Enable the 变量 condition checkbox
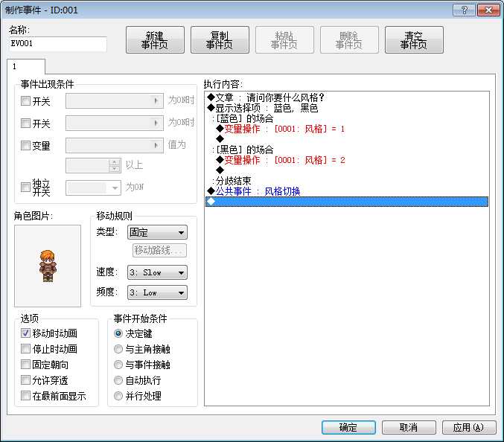Viewport: 504px width, 442px height. (25, 146)
